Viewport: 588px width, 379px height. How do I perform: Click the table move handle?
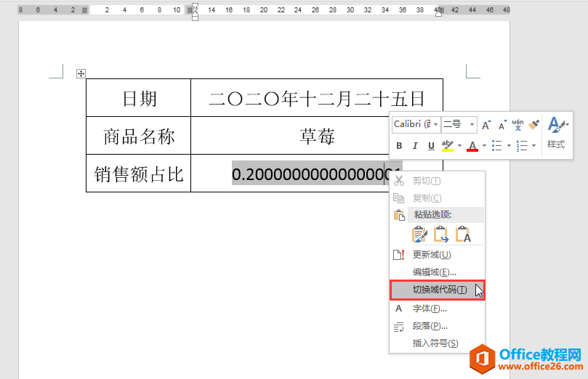pyautogui.click(x=81, y=74)
